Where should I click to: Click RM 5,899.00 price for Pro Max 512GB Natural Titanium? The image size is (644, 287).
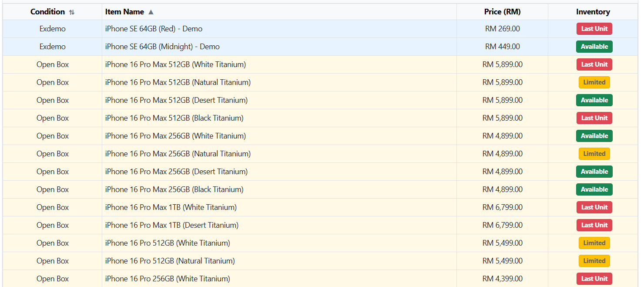503,82
